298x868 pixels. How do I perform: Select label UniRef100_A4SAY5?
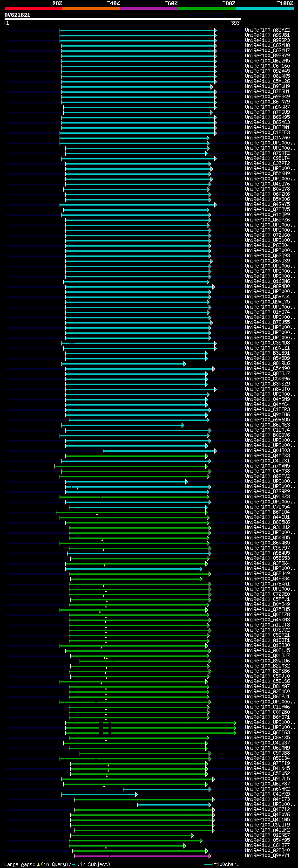pyautogui.click(x=267, y=204)
